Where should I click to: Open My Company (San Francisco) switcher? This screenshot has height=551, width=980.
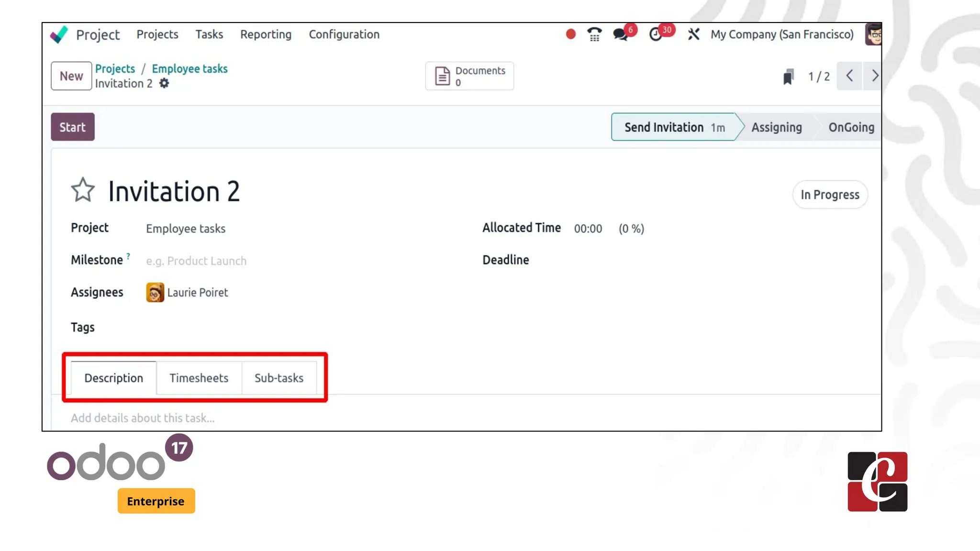pos(782,34)
